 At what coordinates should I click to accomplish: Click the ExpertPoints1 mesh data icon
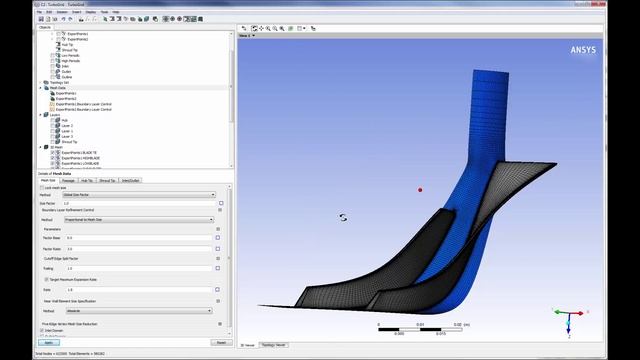coord(52,93)
